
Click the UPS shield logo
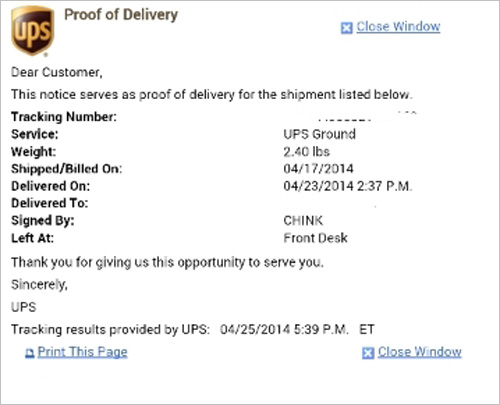pos(32,31)
